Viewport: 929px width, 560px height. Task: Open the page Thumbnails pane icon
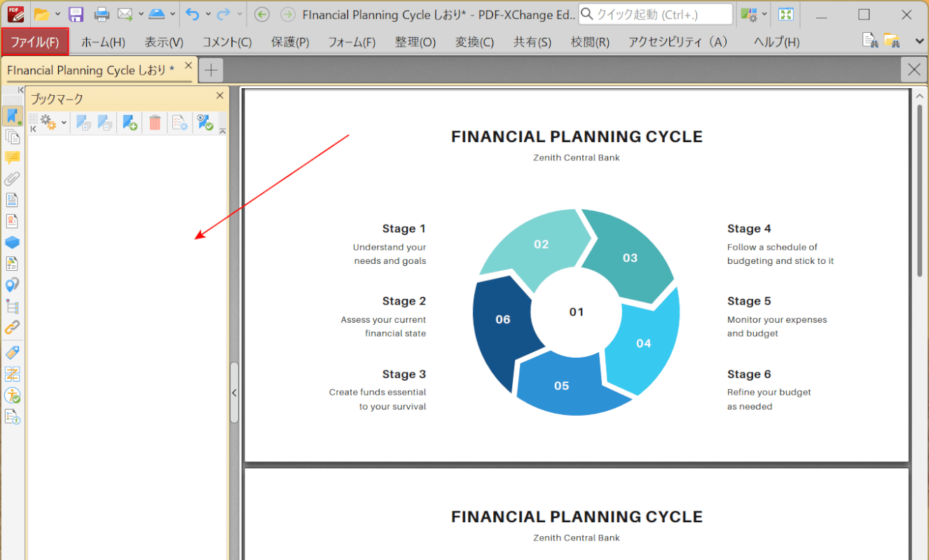pos(13,137)
